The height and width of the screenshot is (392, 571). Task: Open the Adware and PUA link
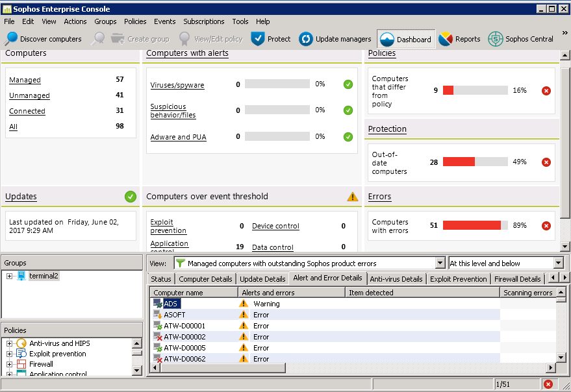[179, 137]
